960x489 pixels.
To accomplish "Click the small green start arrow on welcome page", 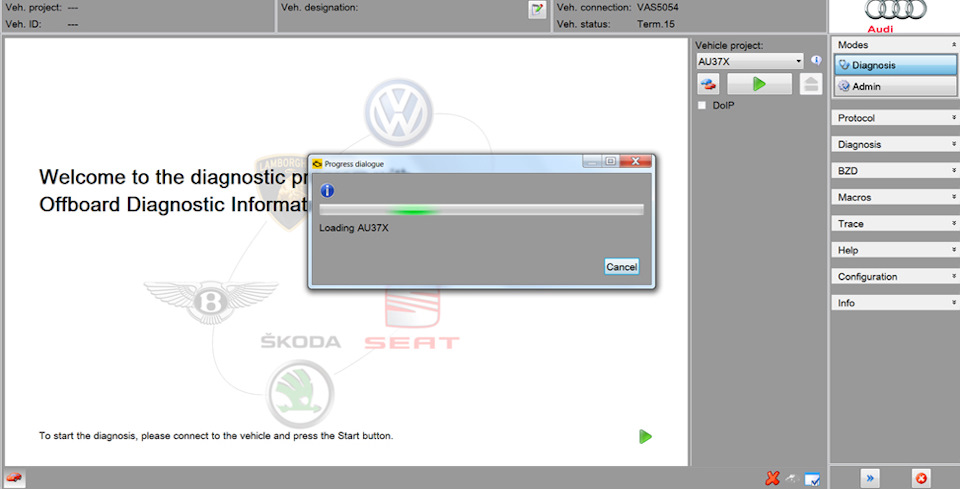I will click(x=645, y=436).
